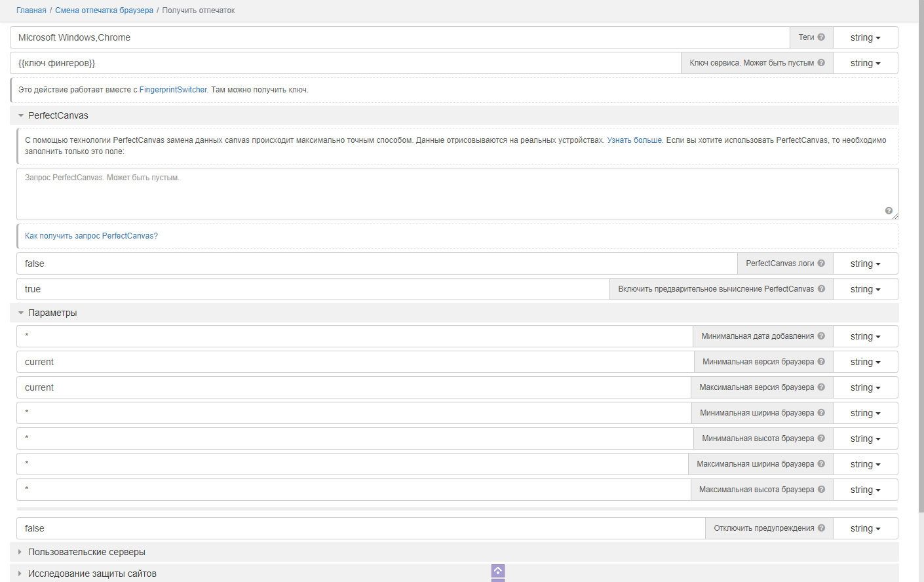Screen dimensions: 924x582
Task: Click help icon for Минимальная версия браузера
Action: (x=821, y=362)
